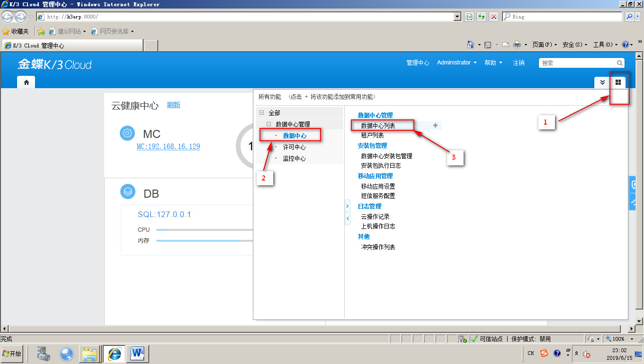Screen dimensions: 644x364
Task: Click the IE home page icon in command bar
Action: click(471, 45)
